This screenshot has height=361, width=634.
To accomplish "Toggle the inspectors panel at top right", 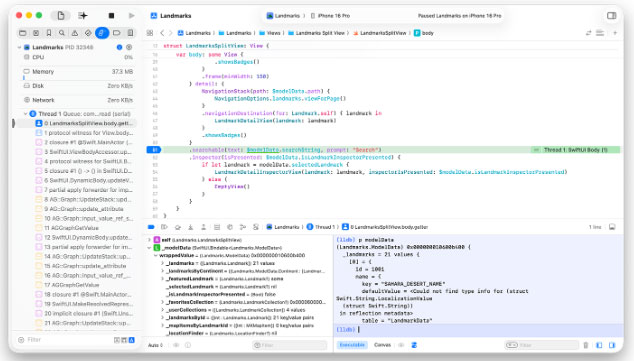I will pos(611,15).
